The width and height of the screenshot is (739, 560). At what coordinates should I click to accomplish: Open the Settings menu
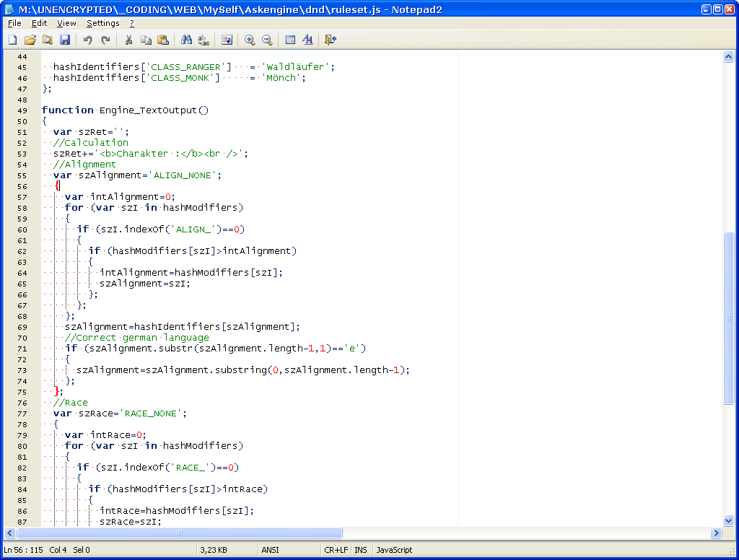pos(102,23)
